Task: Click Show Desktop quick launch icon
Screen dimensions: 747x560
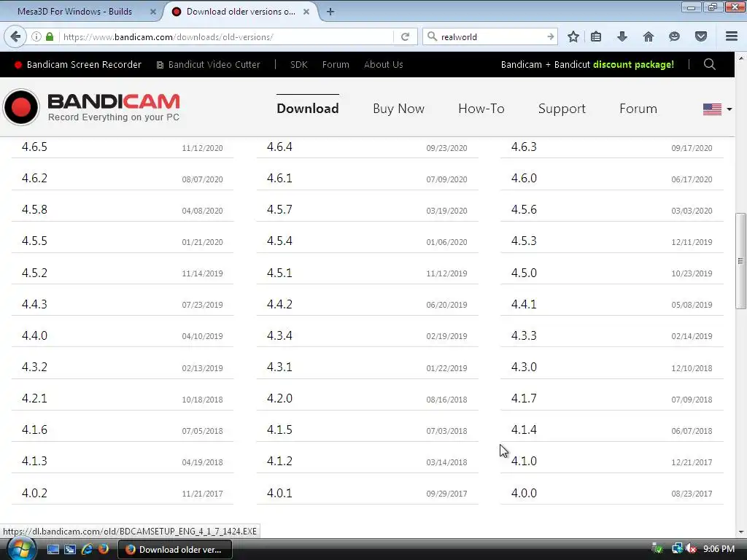Action: click(x=53, y=549)
